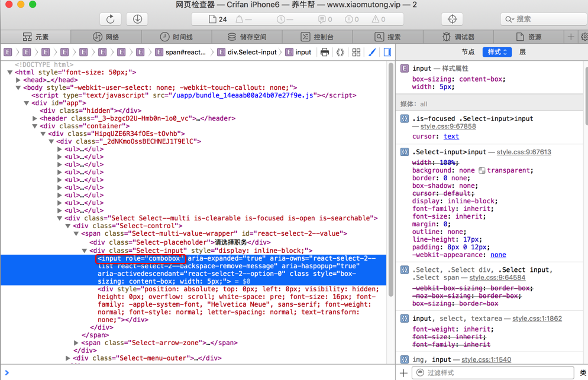Select the Node sidebar tab
Screen dimensions: 588x380
pos(468,52)
